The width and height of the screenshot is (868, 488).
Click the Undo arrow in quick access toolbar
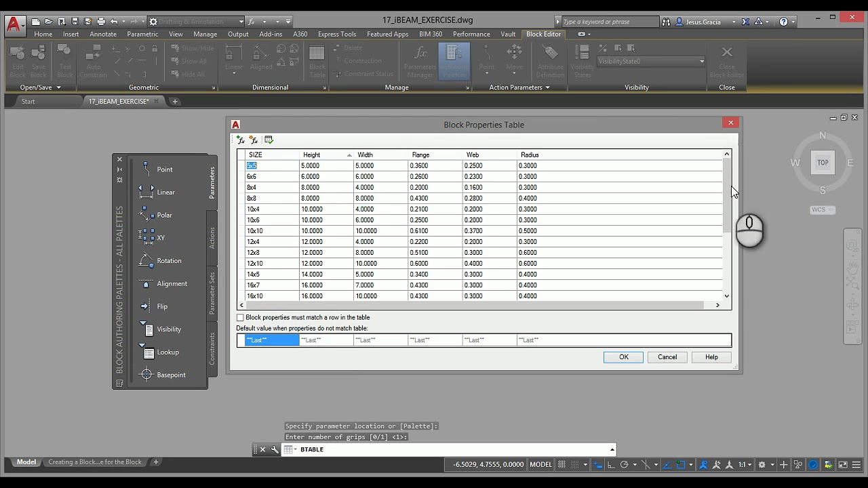point(114,22)
